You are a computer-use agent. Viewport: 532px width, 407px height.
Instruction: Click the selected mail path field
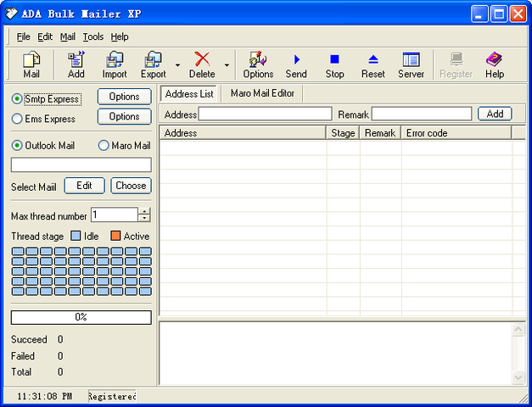tap(81, 164)
